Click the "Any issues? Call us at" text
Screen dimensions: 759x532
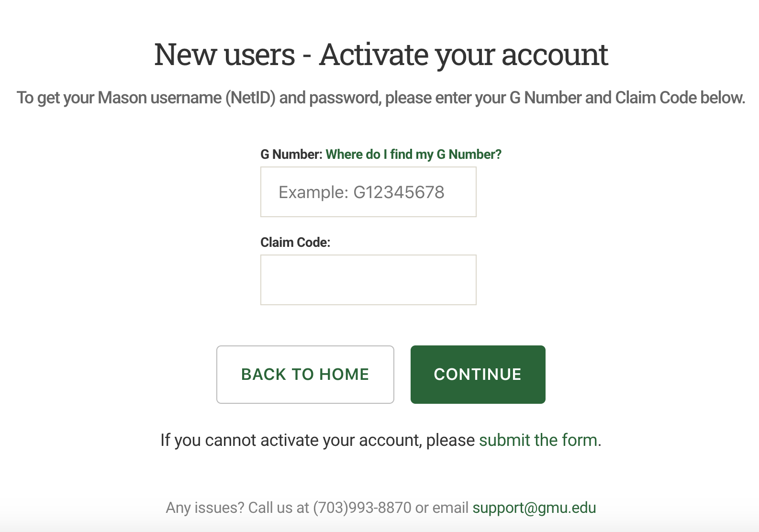click(x=237, y=508)
